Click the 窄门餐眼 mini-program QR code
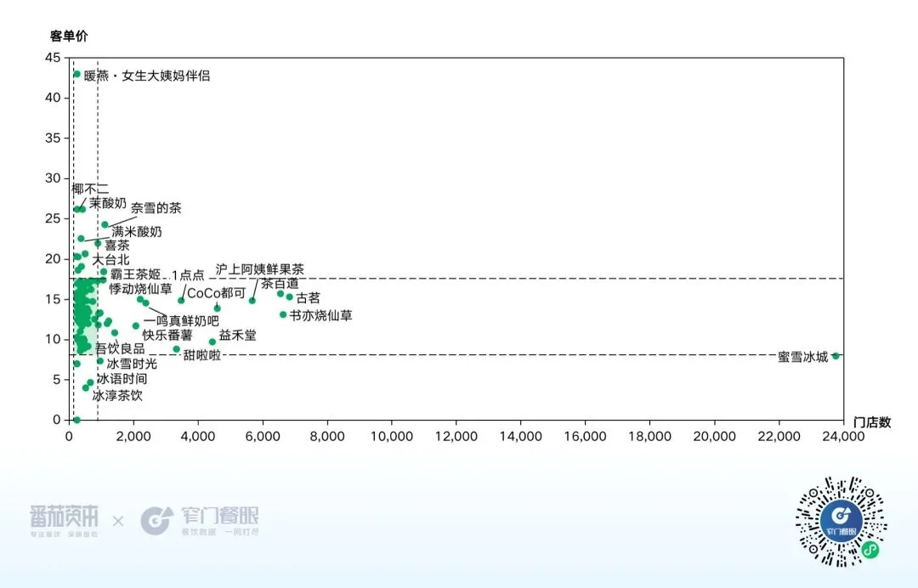 841,522
